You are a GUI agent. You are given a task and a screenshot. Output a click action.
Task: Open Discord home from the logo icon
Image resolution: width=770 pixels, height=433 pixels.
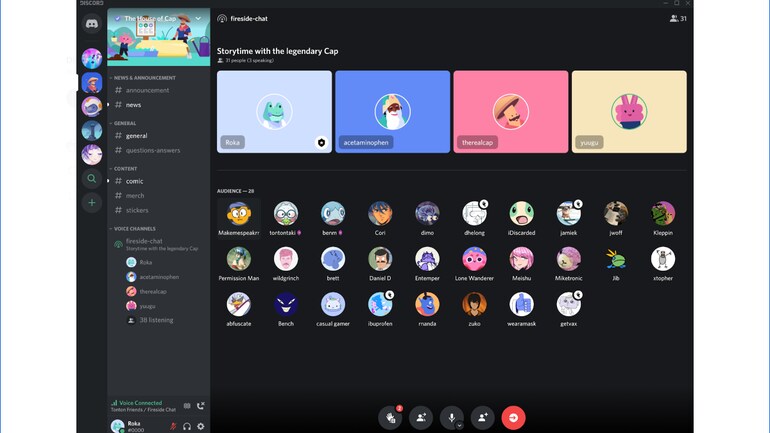[x=92, y=24]
